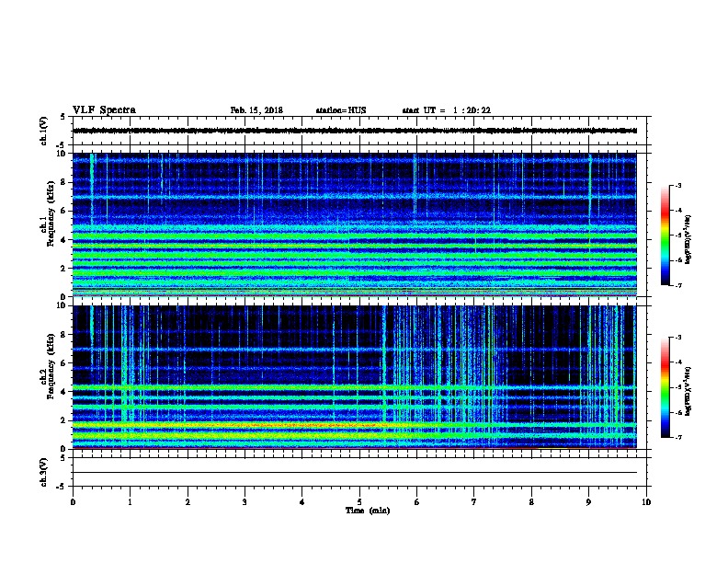The height and width of the screenshot is (563, 728).
Task: Click the ch.2 frequency axis tick "2"
Action: [x=63, y=420]
